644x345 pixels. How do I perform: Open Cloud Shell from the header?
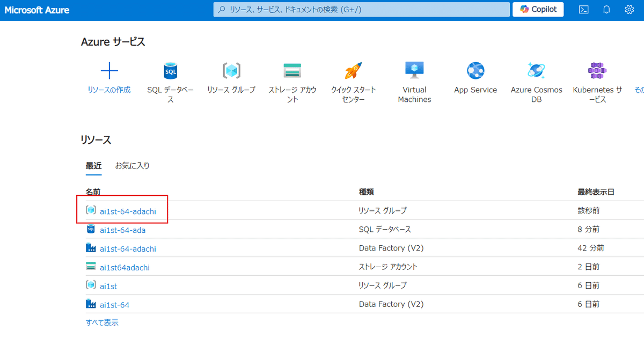(x=584, y=10)
